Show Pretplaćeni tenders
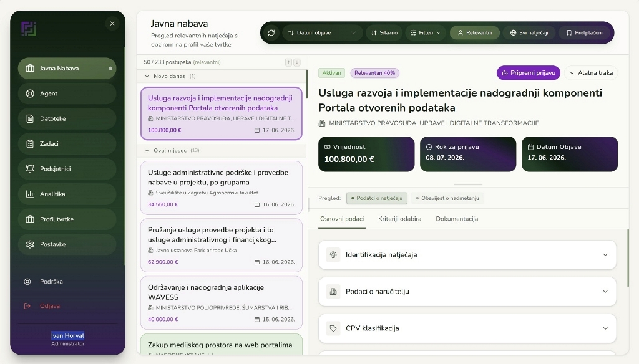 point(584,32)
